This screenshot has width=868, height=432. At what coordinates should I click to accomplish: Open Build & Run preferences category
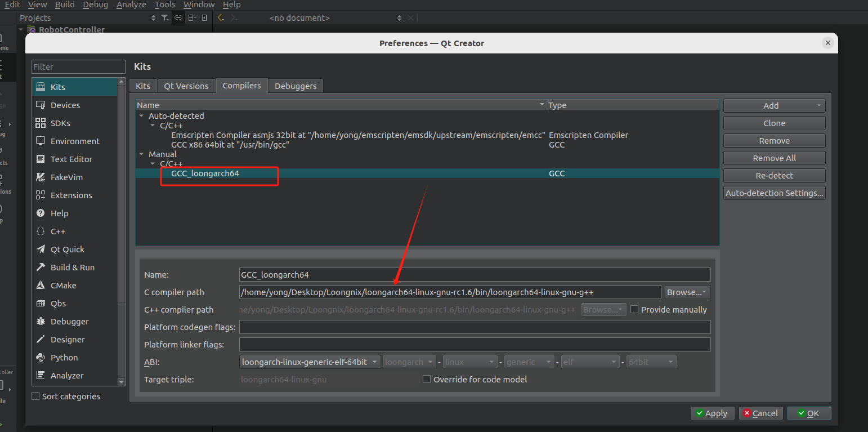[74, 268]
